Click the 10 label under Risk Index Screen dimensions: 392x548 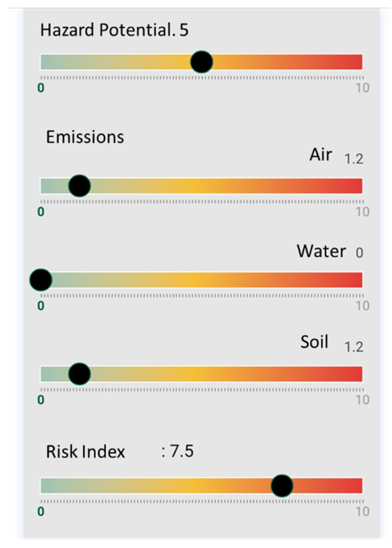coord(362,512)
